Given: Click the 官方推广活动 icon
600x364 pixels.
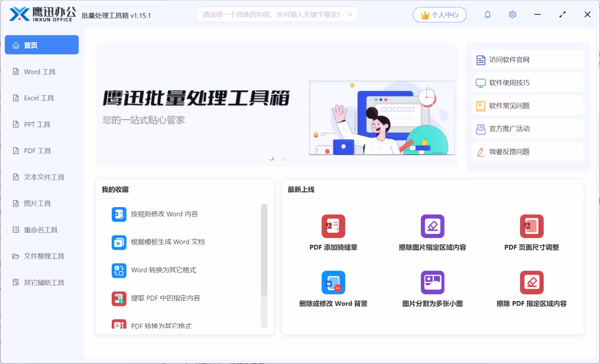Looking at the screenshot, I should click(x=481, y=129).
